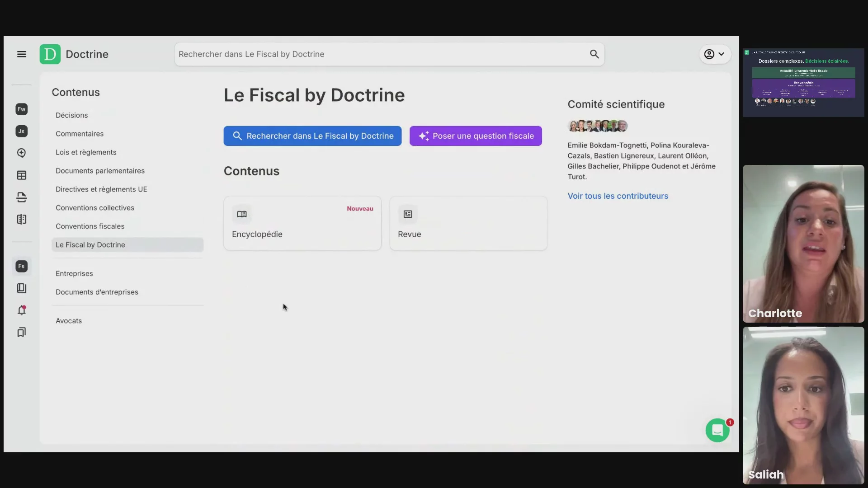Click the Revue newspaper icon
The height and width of the screenshot is (488, 868).
pyautogui.click(x=408, y=214)
